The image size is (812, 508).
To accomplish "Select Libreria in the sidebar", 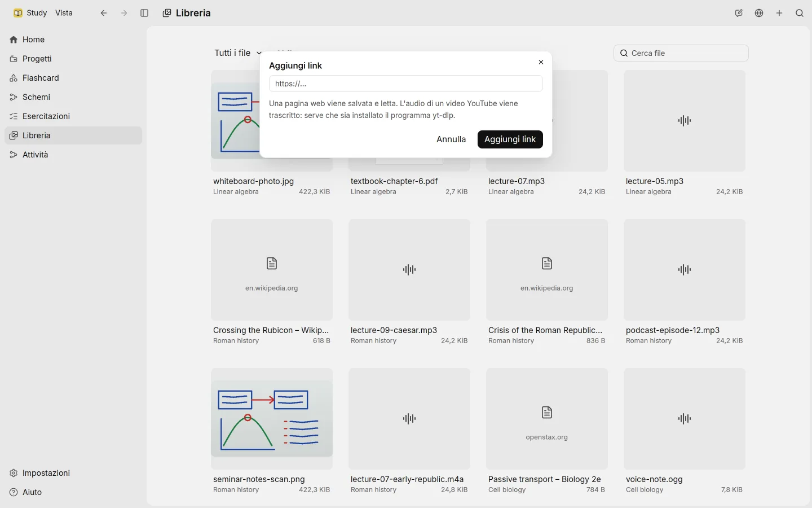I will tap(73, 135).
